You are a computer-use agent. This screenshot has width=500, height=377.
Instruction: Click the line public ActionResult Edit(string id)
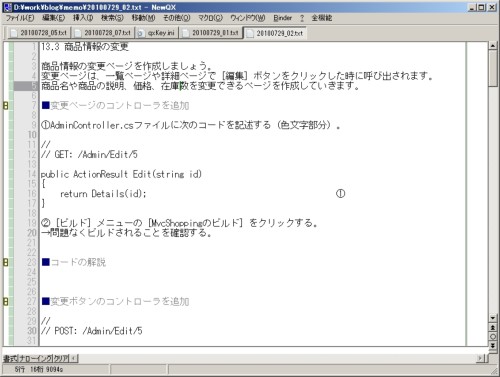121,174
